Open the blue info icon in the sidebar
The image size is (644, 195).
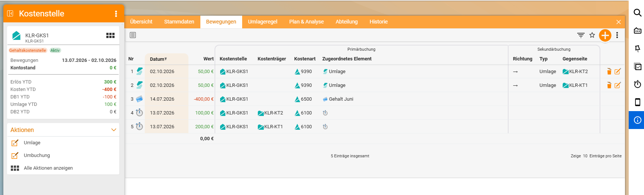click(x=637, y=120)
